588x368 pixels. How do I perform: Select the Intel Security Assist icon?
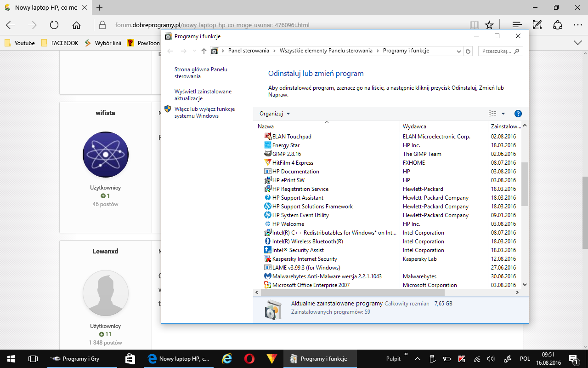coord(268,250)
